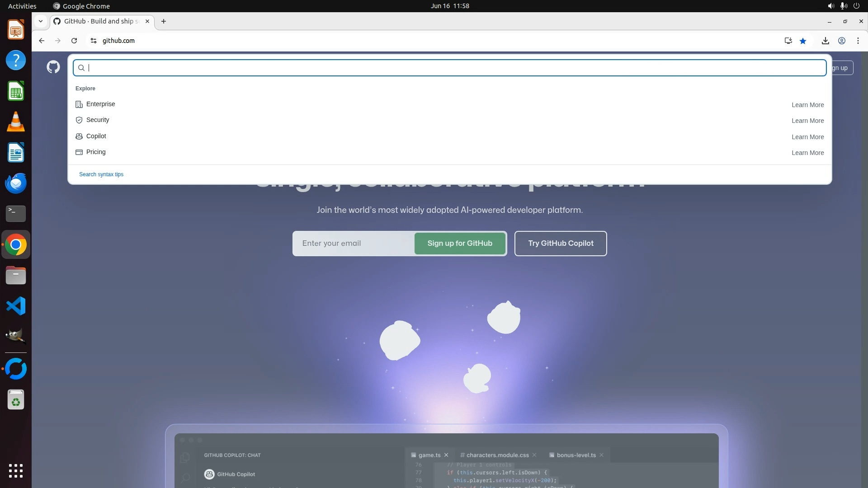The image size is (868, 488).
Task: Click the install app icon in address bar
Action: (788, 41)
